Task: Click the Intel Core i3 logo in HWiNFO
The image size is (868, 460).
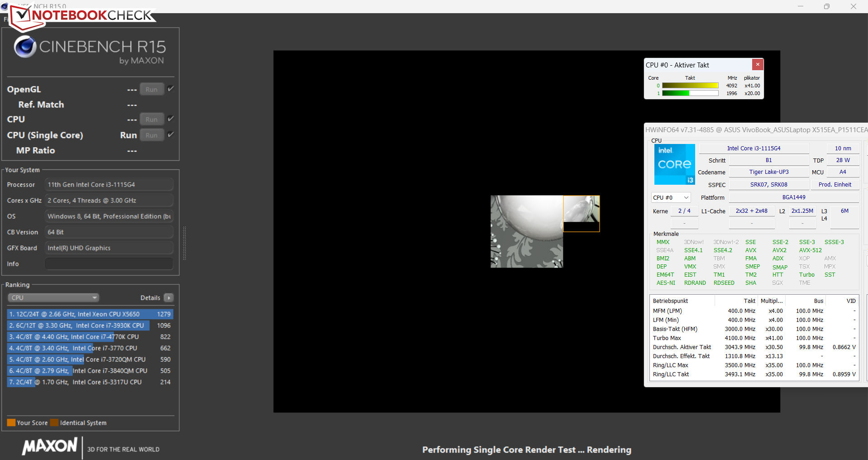Action: 674,164
